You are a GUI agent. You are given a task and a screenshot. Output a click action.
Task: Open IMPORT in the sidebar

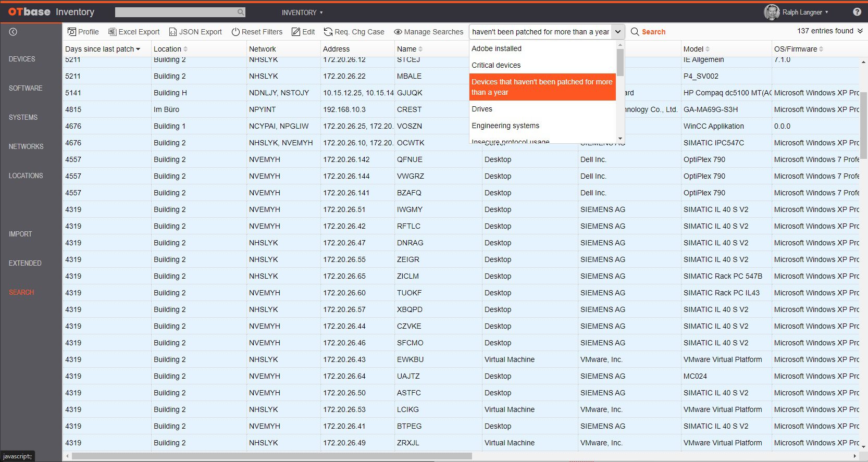coord(20,234)
